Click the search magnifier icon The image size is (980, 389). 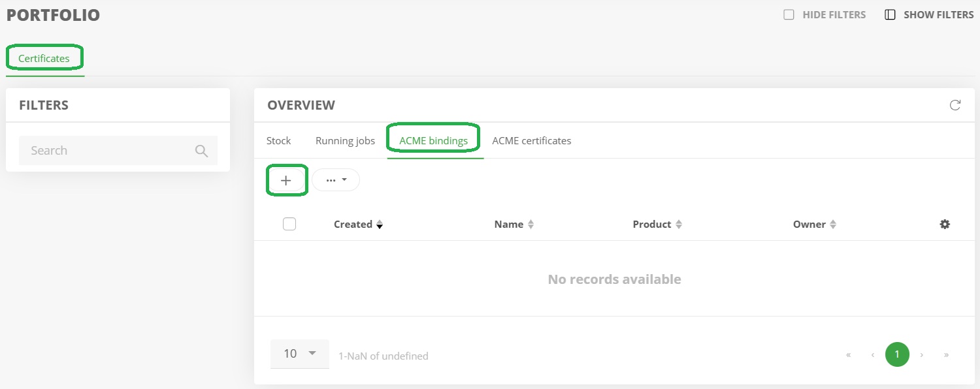201,151
